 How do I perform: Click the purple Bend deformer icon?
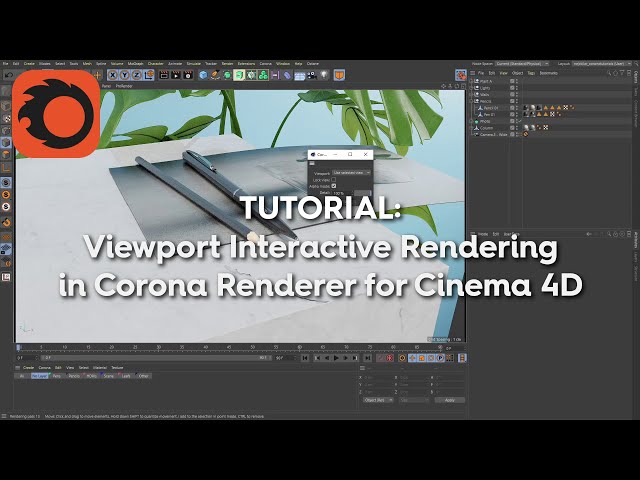pos(287,75)
